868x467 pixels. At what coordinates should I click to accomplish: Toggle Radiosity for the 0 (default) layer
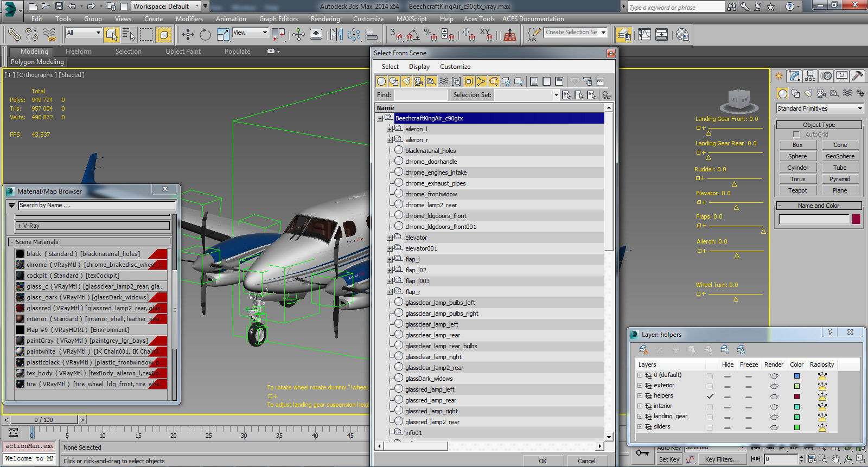click(x=822, y=375)
